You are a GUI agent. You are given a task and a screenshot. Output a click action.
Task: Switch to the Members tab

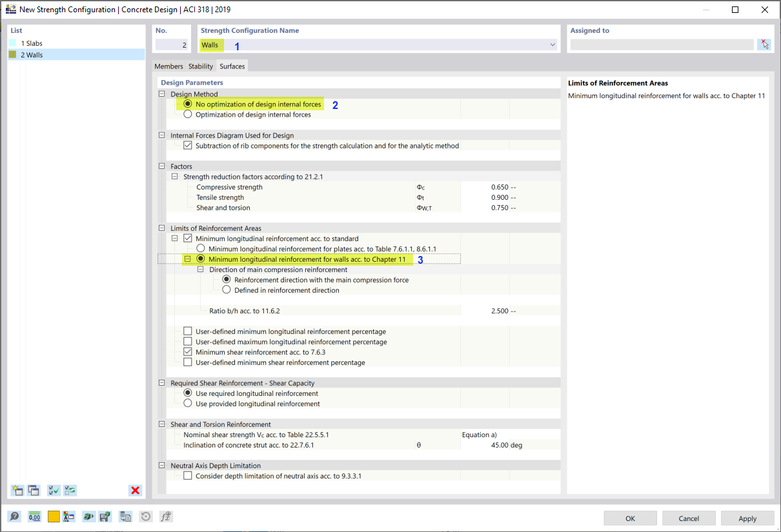tap(168, 66)
